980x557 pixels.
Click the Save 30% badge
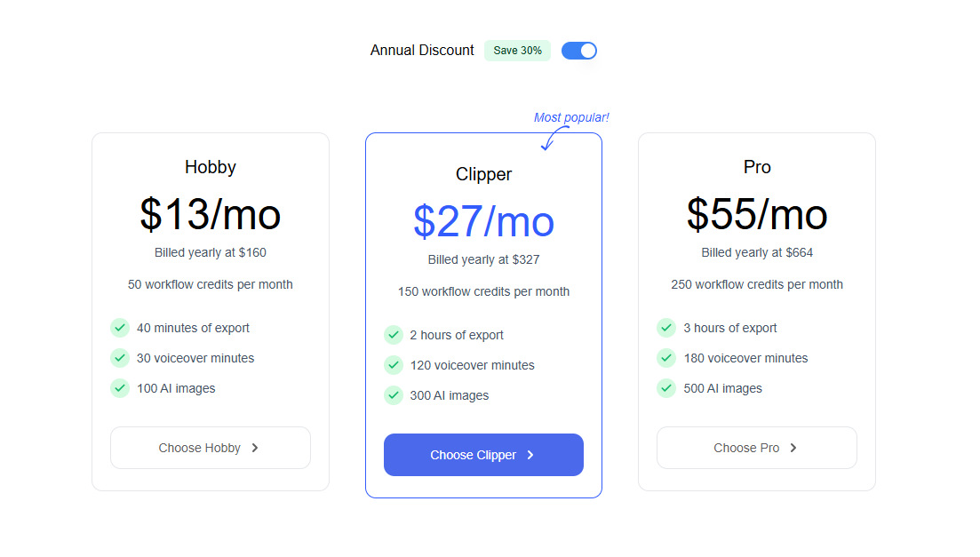pos(517,51)
